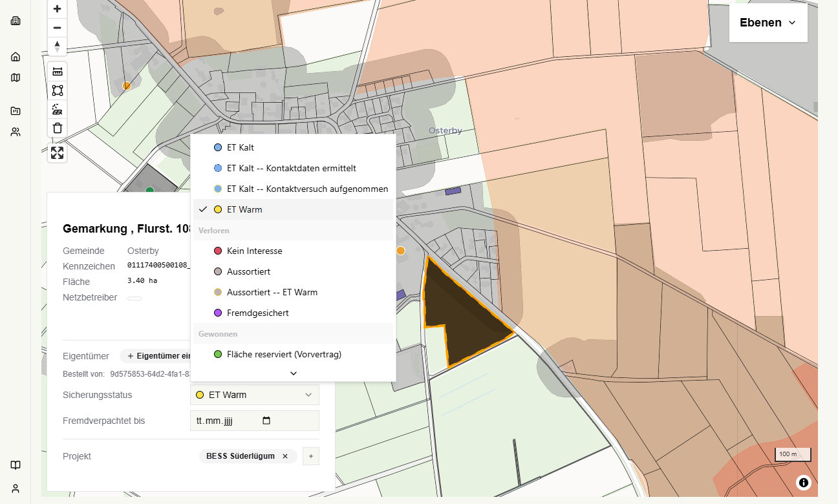This screenshot has width=838, height=504.
Task: Choose Aussortiert -- ET Warm option
Action: pos(294,292)
